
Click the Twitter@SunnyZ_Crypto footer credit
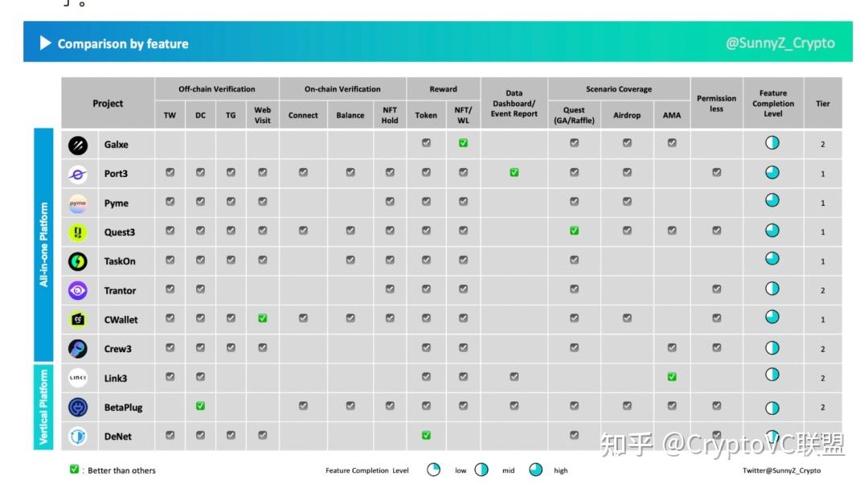(782, 470)
